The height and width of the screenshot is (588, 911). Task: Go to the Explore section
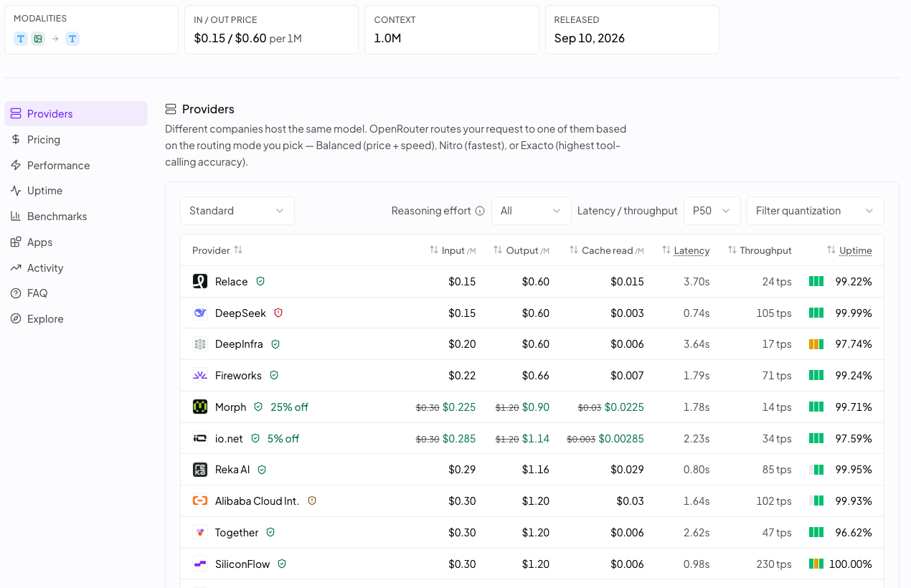(x=76, y=318)
